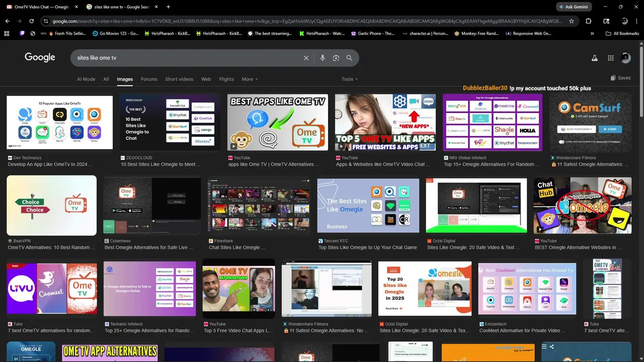Open Top 20 Sites like Omegle 2025 thumbnail
Viewport: 644px width, 362px height.
click(x=425, y=289)
